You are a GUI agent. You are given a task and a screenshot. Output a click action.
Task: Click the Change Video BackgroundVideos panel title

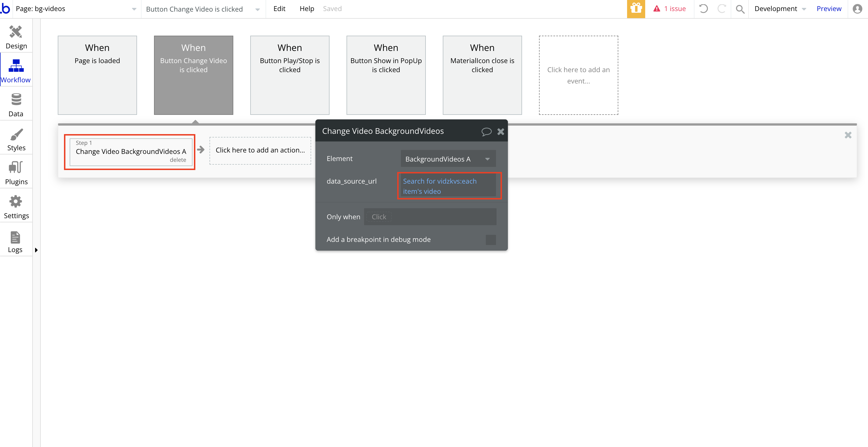pyautogui.click(x=383, y=131)
